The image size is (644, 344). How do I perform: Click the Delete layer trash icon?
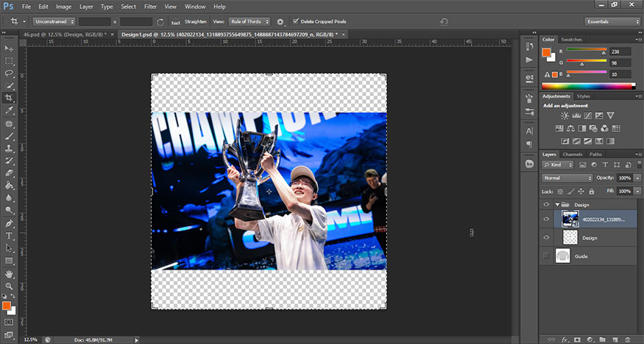[x=628, y=340]
